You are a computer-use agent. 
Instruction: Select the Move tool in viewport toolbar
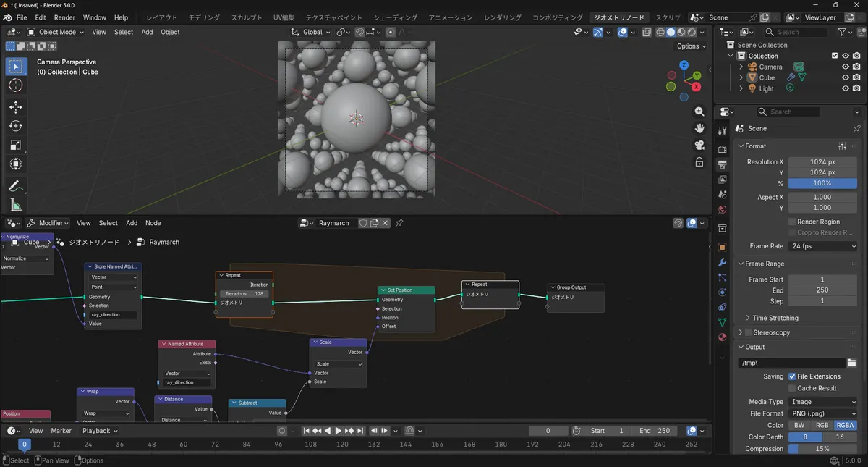click(x=16, y=107)
